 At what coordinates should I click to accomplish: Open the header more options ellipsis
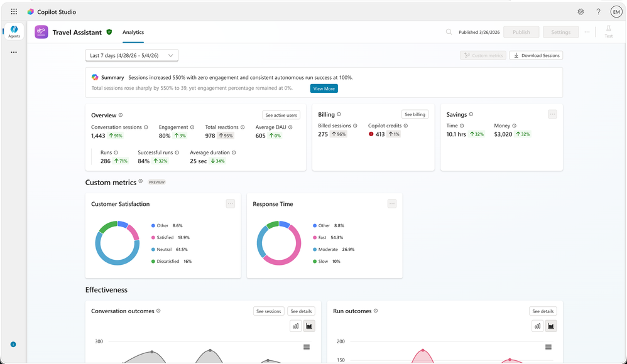(587, 32)
